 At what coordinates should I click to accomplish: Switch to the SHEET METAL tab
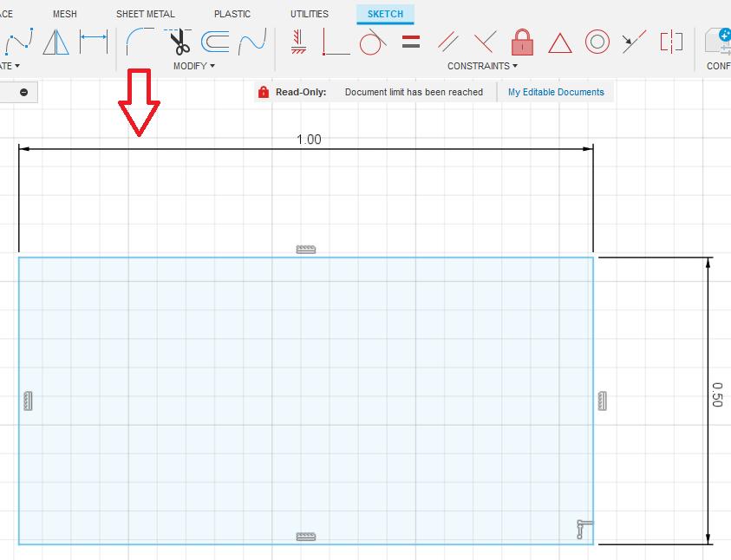pyautogui.click(x=145, y=13)
